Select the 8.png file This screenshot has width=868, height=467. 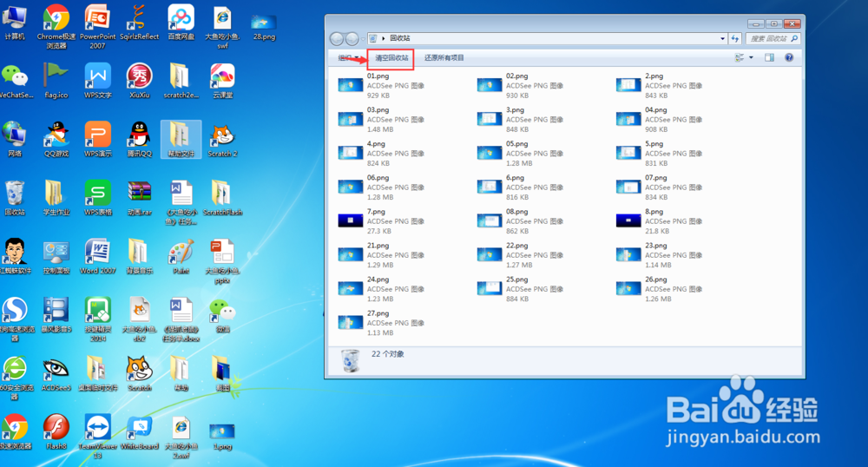point(660,220)
